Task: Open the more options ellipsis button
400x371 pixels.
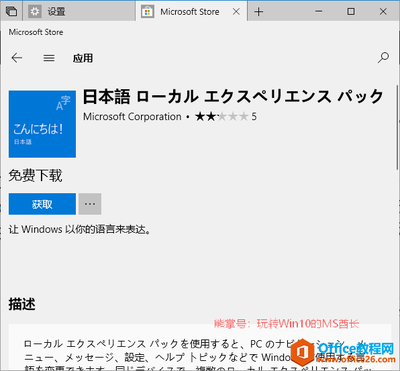Action: coord(90,204)
